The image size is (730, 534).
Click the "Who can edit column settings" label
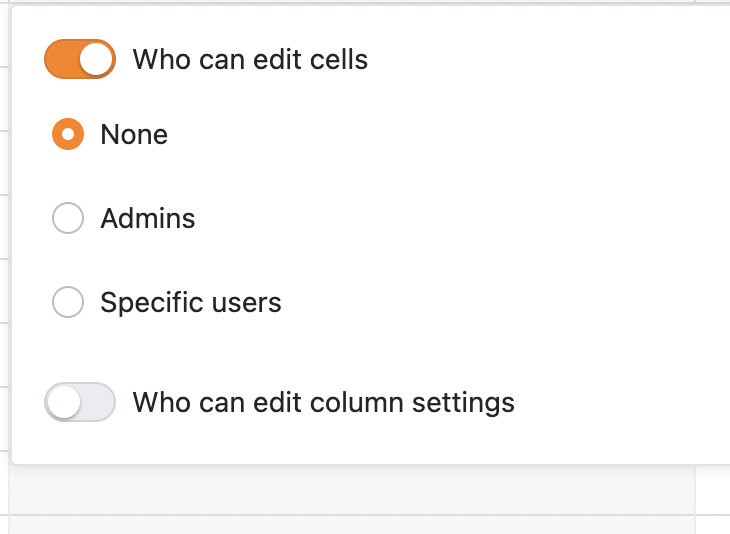(324, 402)
